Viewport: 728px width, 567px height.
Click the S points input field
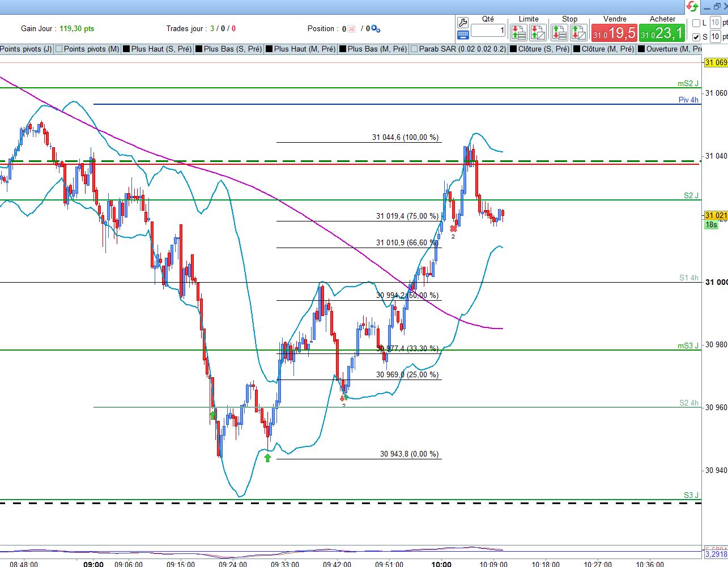point(716,37)
